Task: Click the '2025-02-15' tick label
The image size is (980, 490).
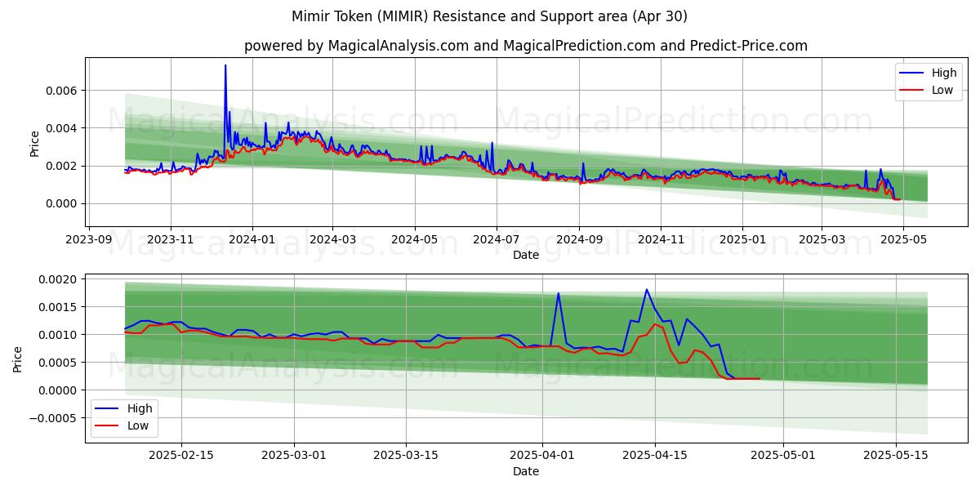Action: (181, 456)
